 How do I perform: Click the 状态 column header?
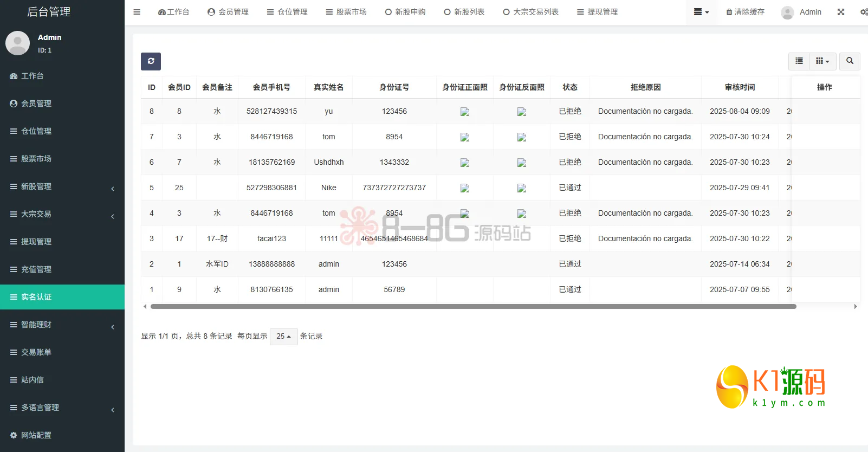[570, 87]
